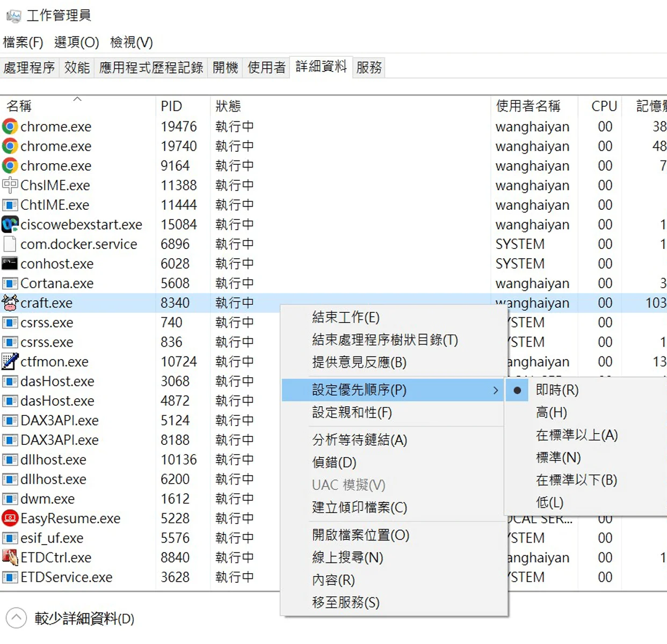Collapse view with 較少詳細資料 arrow
This screenshot has width=667, height=644.
[16, 618]
